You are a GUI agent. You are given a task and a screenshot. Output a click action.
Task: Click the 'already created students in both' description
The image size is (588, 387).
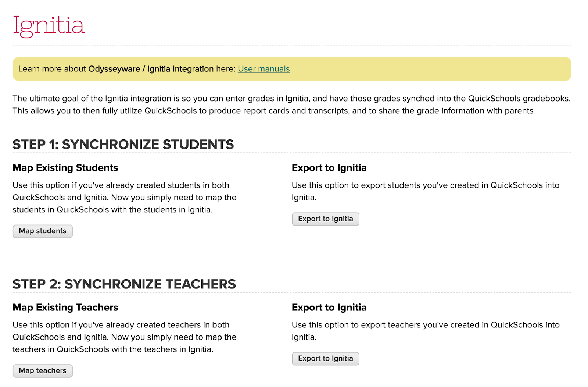(125, 198)
